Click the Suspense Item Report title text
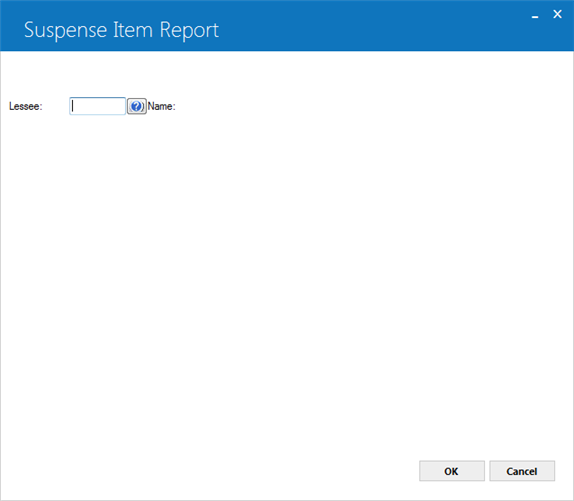The height and width of the screenshot is (501, 574). [121, 30]
